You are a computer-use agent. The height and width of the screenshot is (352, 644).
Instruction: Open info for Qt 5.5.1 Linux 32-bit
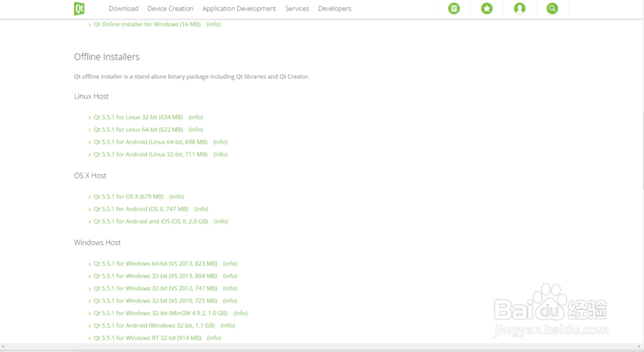pyautogui.click(x=196, y=117)
